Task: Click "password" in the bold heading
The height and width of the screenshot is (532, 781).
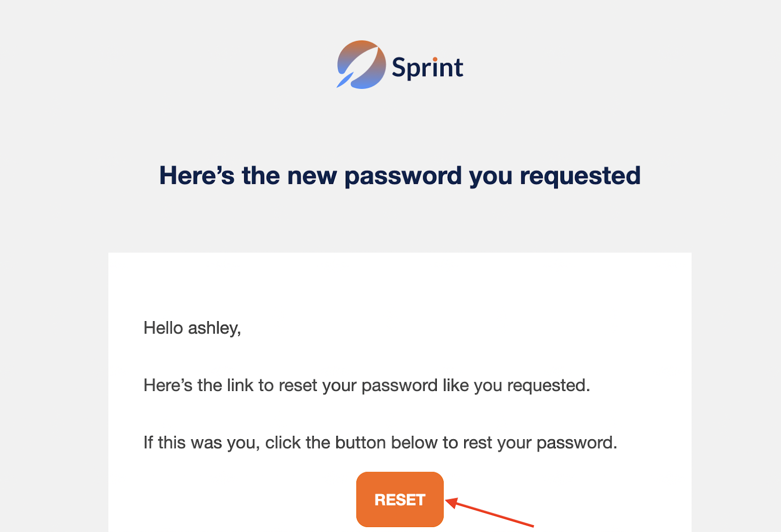Action: point(403,176)
